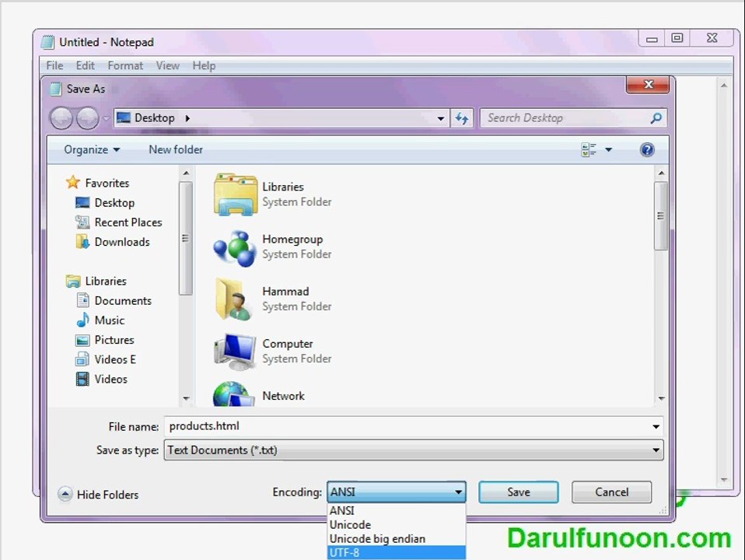Expand the address bar history dropdown arrow
This screenshot has height=560, width=745.
point(441,118)
